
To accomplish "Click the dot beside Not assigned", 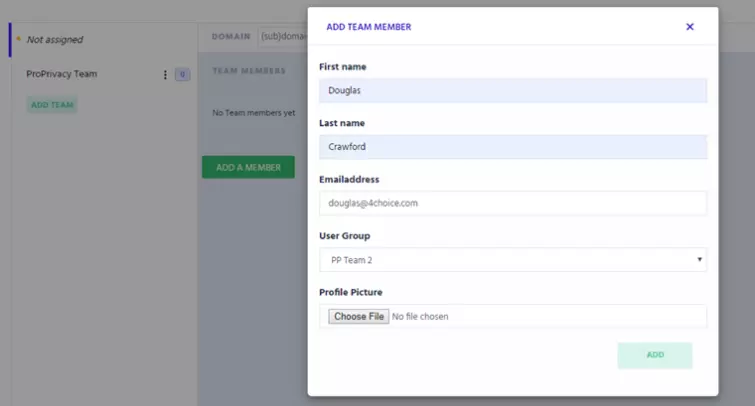I will 18,40.
